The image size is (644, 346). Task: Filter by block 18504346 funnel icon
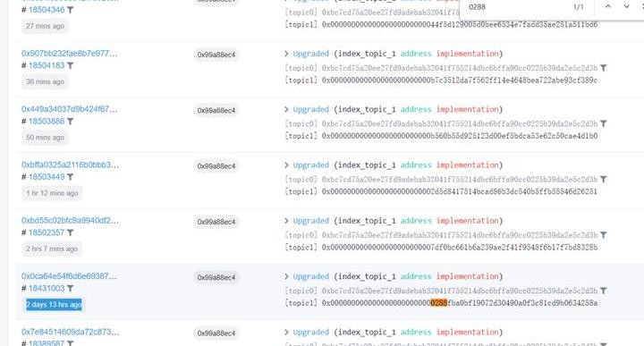point(71,10)
